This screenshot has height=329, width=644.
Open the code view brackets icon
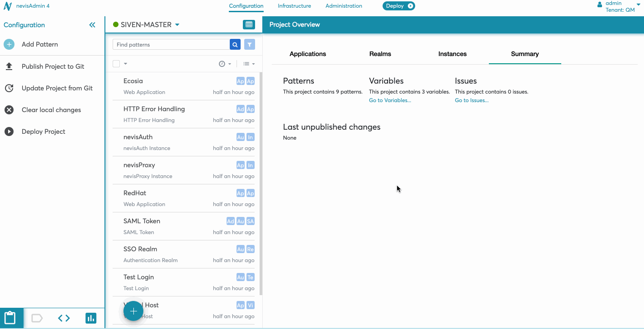pyautogui.click(x=64, y=318)
